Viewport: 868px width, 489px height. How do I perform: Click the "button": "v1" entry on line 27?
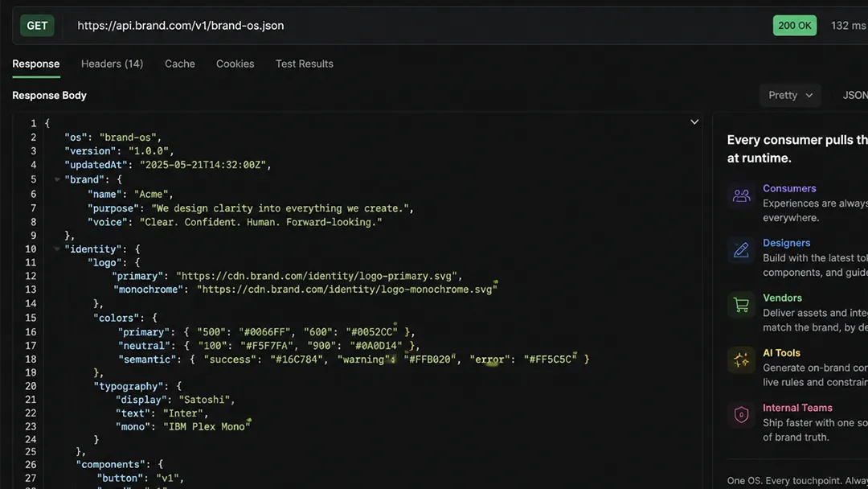140,478
